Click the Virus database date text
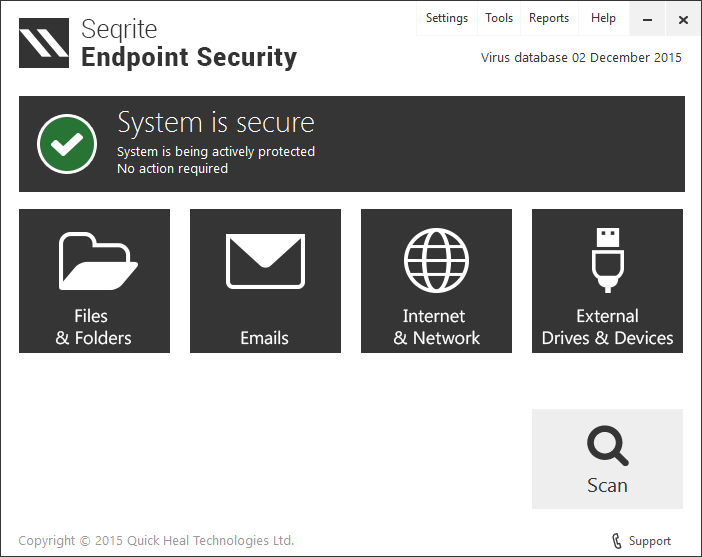Image resolution: width=702 pixels, height=557 pixels. (x=581, y=57)
